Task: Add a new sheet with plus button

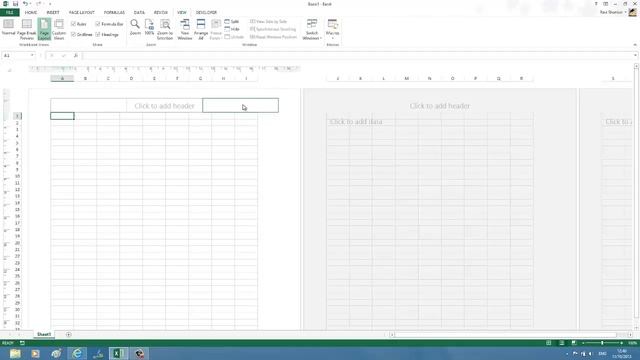Action: pos(69,334)
